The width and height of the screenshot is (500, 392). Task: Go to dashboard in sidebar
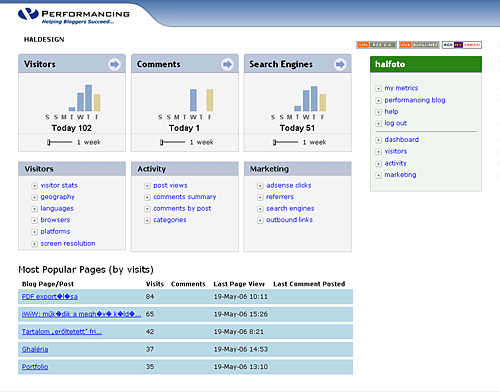[x=402, y=140]
